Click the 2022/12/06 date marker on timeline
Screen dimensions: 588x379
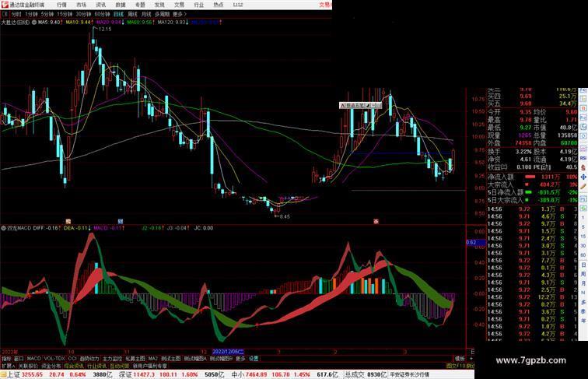228,352
